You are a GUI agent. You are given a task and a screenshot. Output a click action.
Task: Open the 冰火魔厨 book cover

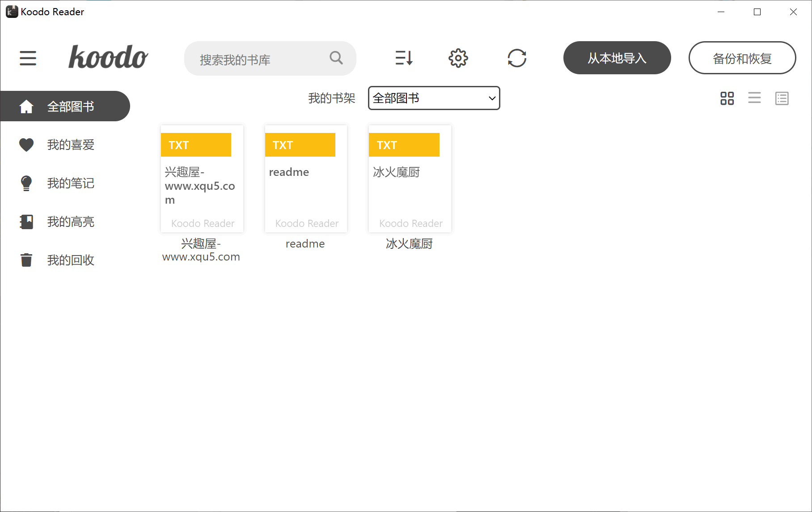(x=410, y=179)
